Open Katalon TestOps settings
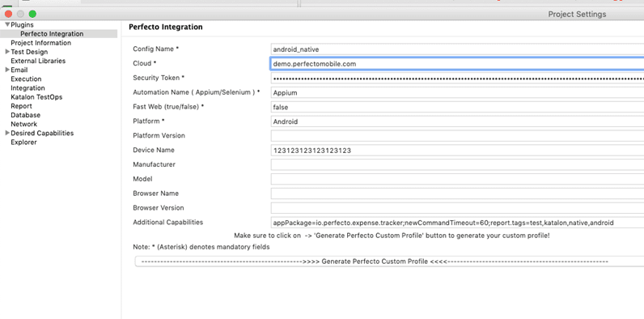Viewport: 644px width, 319px height. (x=36, y=97)
